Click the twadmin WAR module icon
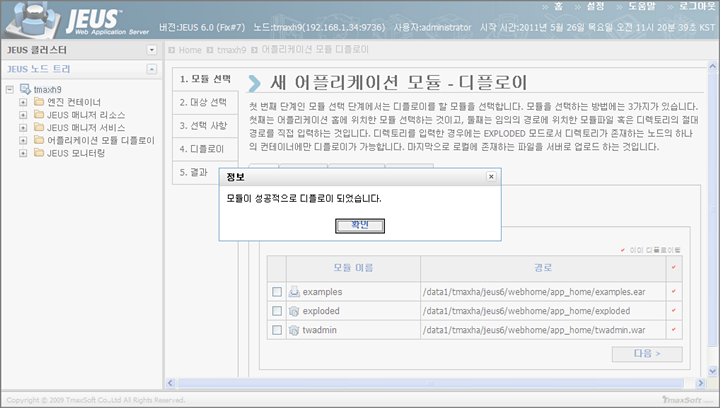Screen dimensions: 720x408 click(x=294, y=330)
